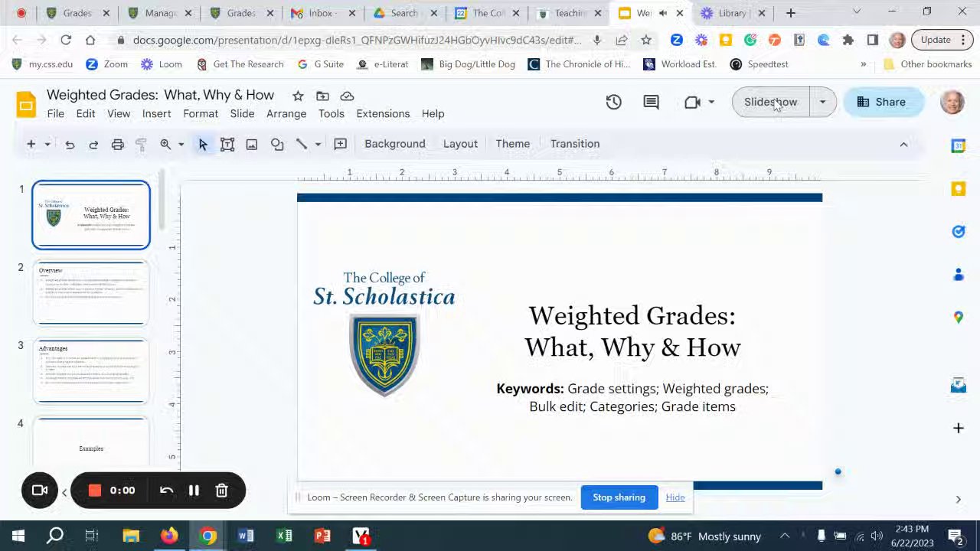Select the line tool
This screenshot has height=551, width=980.
(302, 144)
